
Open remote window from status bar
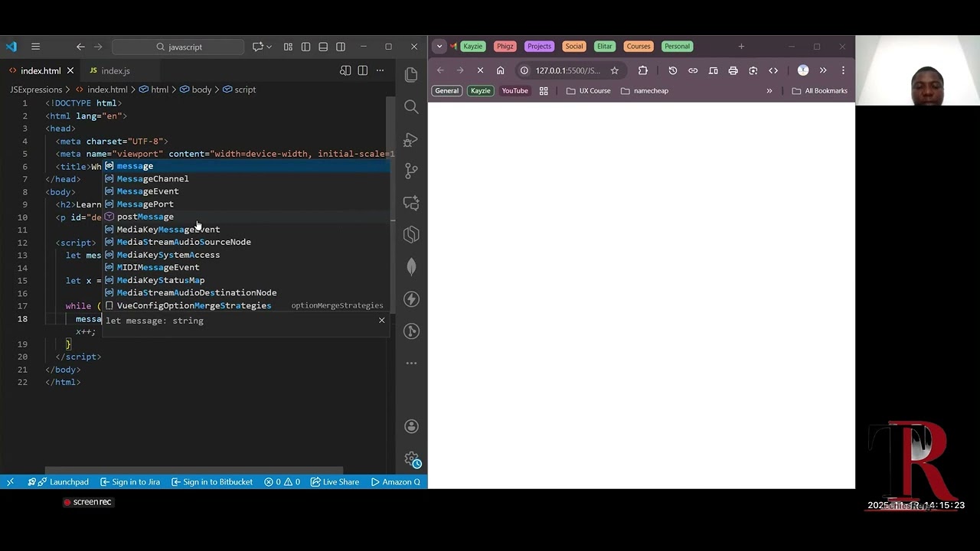coord(10,481)
